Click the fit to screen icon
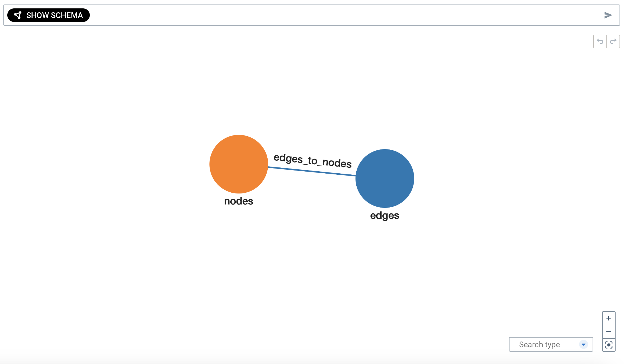The image size is (624, 364). 609,344
